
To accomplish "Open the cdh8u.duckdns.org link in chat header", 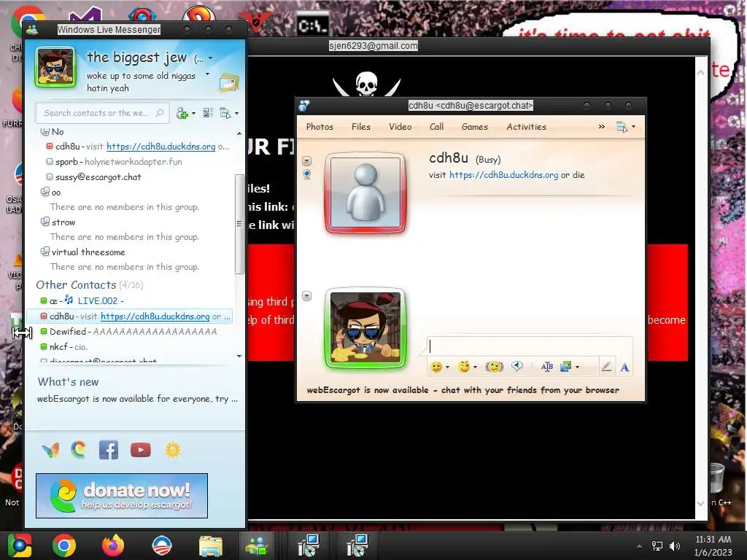I will [503, 175].
